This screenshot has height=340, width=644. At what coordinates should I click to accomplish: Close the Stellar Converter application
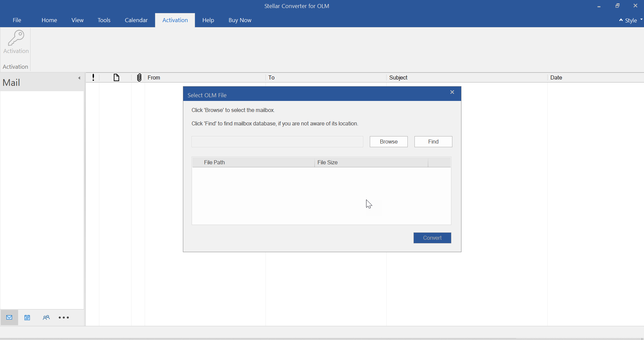(x=635, y=6)
